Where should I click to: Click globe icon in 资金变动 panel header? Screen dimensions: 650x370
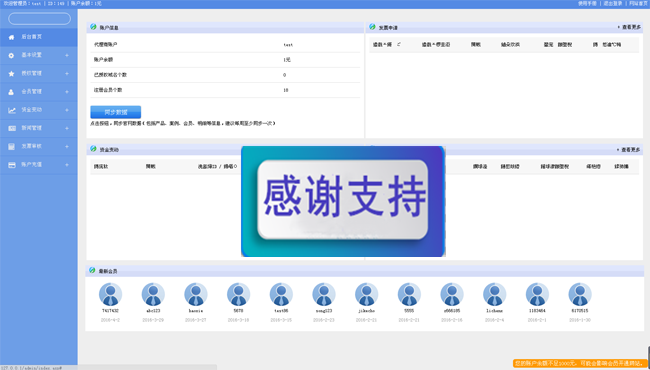(x=93, y=149)
